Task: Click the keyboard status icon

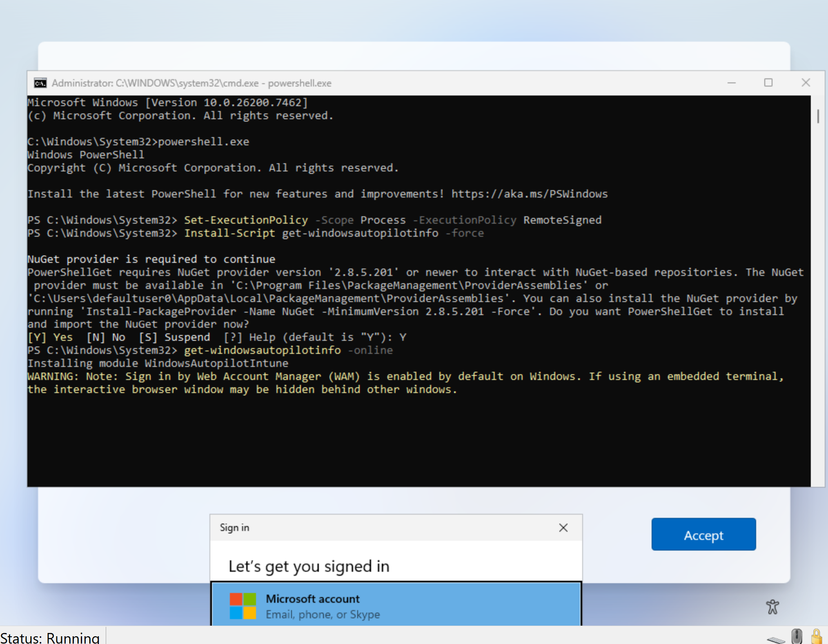Action: click(x=776, y=639)
